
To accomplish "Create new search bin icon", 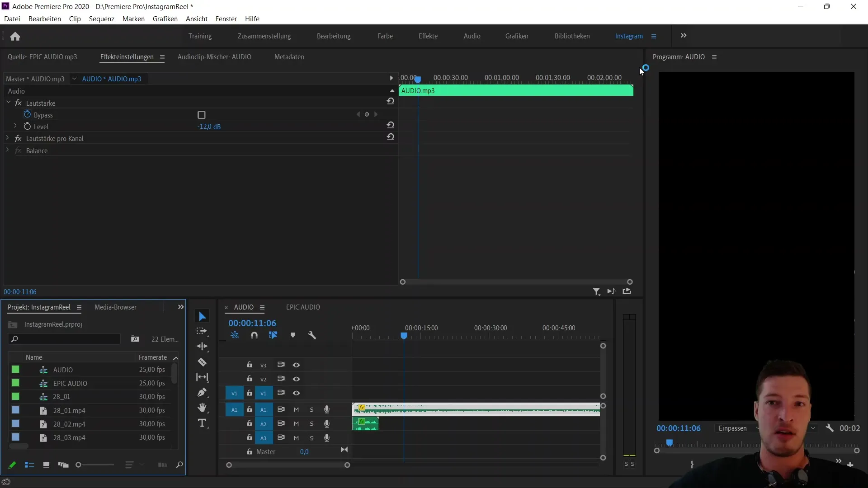I will pos(135,339).
